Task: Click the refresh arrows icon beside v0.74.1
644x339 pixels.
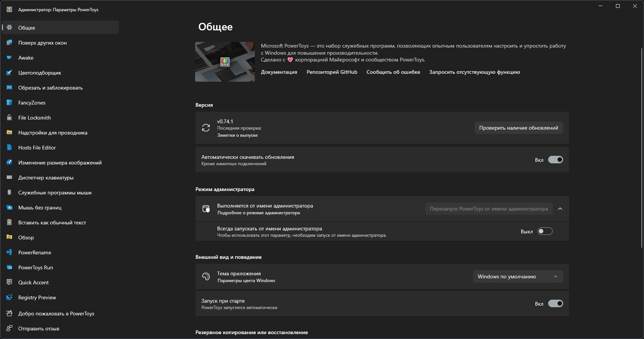Action: coord(206,128)
